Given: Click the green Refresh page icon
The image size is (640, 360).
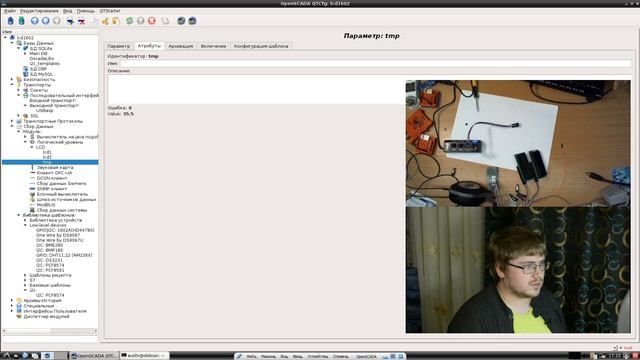Looking at the screenshot, I should click(x=129, y=21).
